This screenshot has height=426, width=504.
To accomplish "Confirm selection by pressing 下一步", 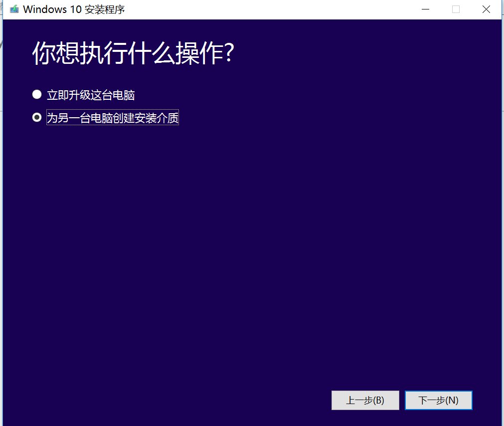I will (x=438, y=400).
